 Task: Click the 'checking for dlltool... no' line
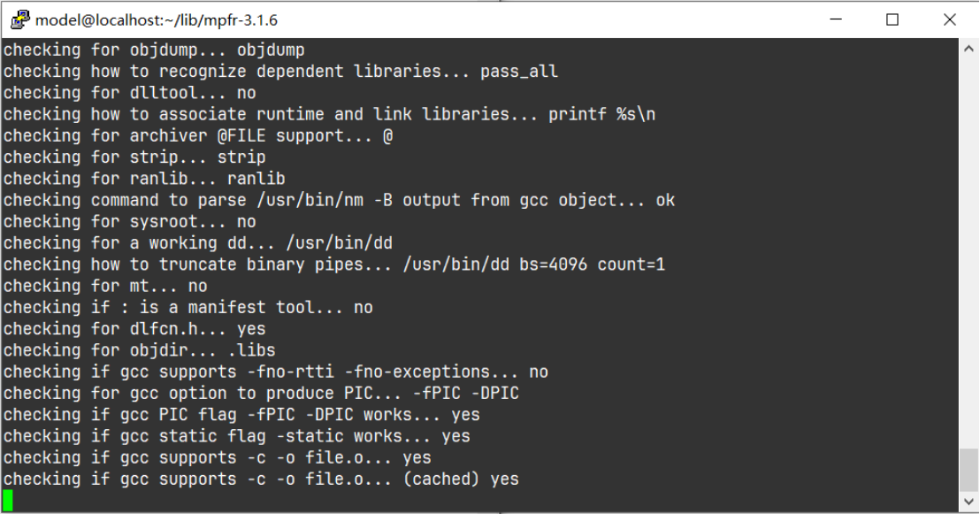130,93
